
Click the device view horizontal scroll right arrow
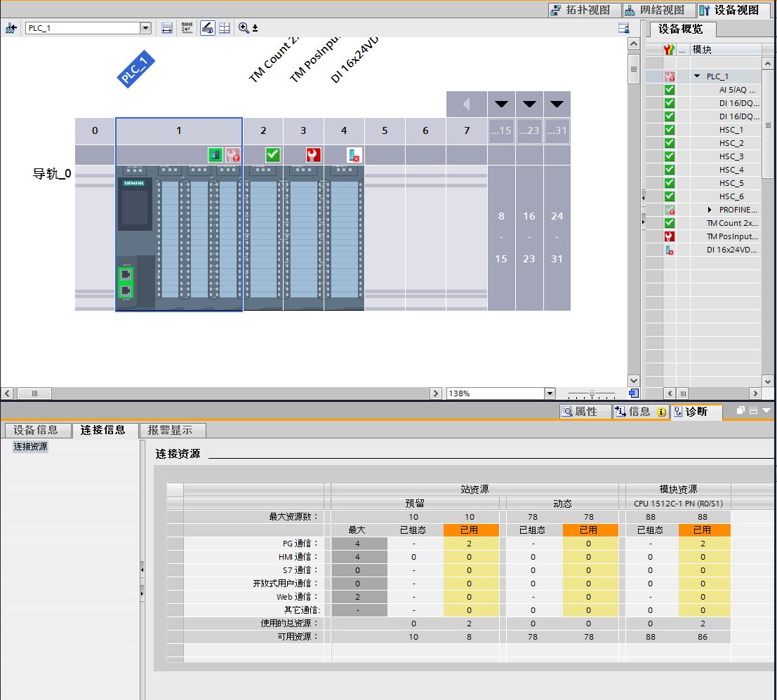point(436,393)
